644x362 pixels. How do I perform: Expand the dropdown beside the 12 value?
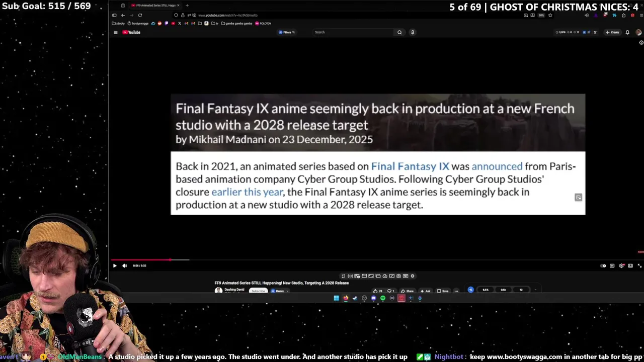(535, 290)
